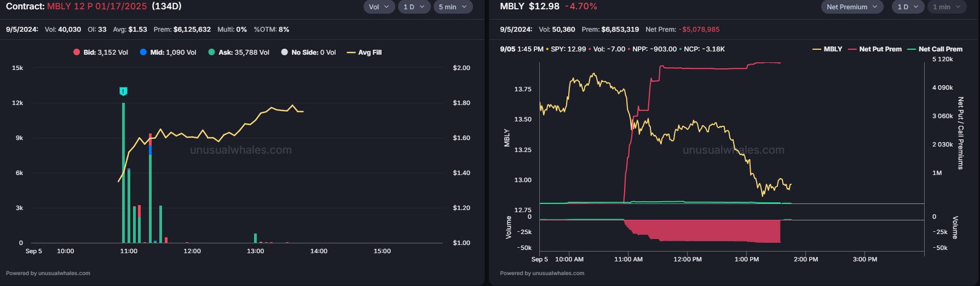980x286 pixels.
Task: Click the NPP: -903.00 readout
Action: 654,49
